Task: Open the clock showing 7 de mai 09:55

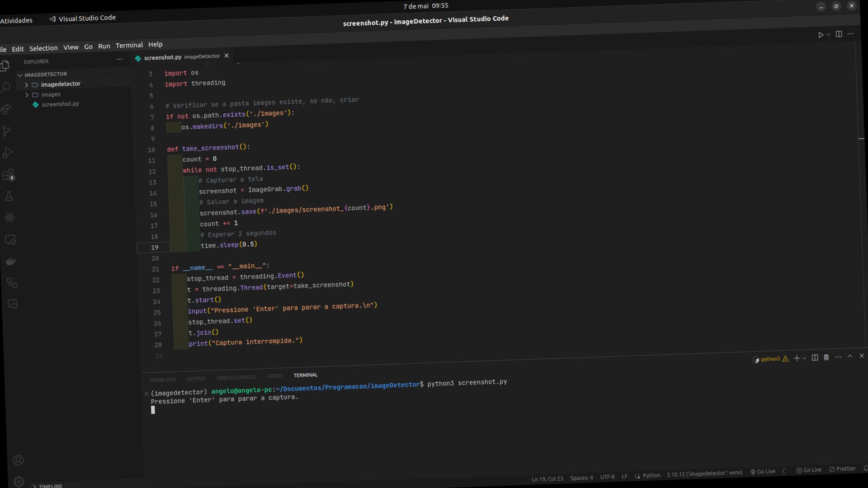Action: click(425, 6)
